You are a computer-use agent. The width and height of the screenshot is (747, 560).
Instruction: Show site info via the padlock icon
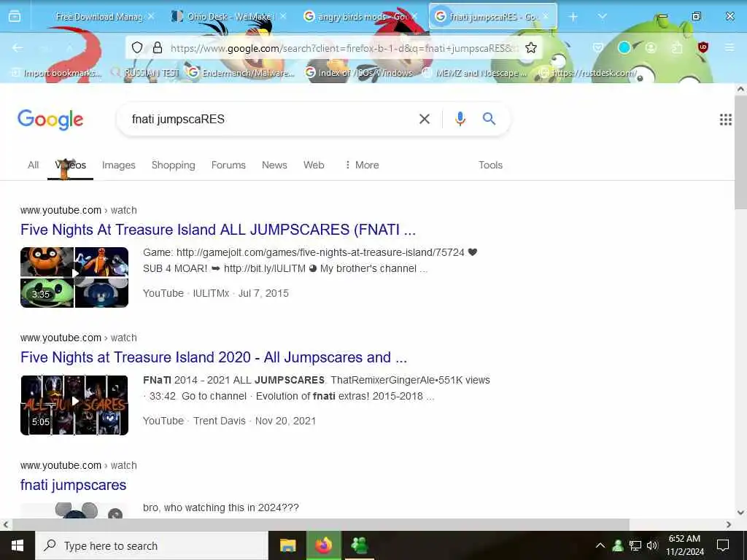point(158,47)
